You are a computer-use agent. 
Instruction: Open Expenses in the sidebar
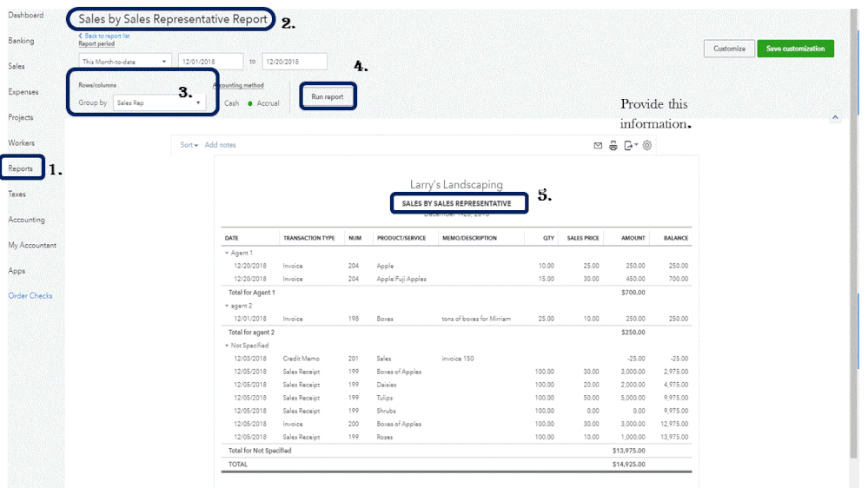[x=23, y=92]
